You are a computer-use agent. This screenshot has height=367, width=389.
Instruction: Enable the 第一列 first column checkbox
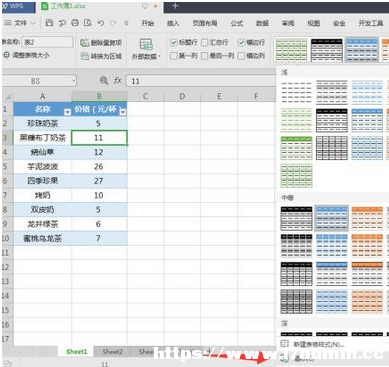pos(174,56)
